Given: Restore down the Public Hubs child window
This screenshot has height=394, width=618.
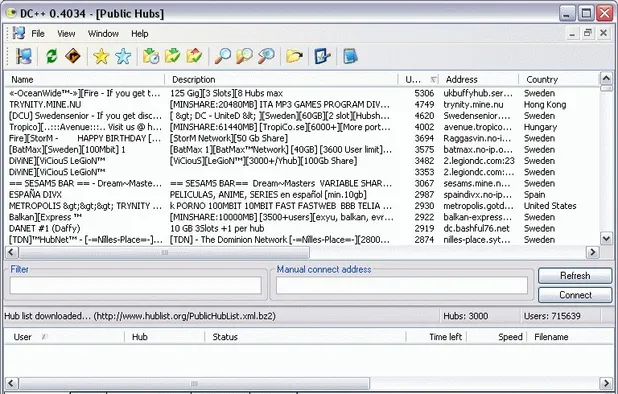Looking at the screenshot, I should (x=588, y=33).
